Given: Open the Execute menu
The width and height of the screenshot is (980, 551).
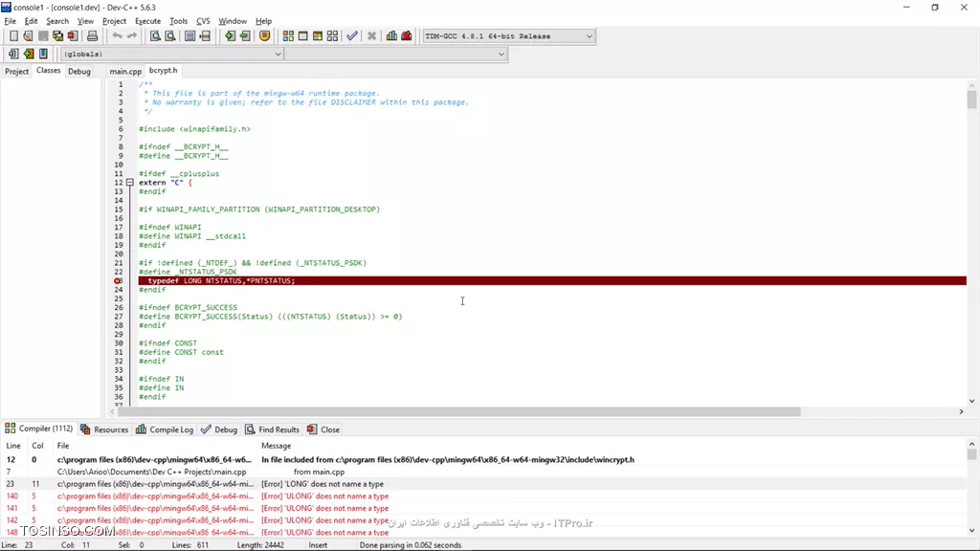Looking at the screenshot, I should point(147,21).
